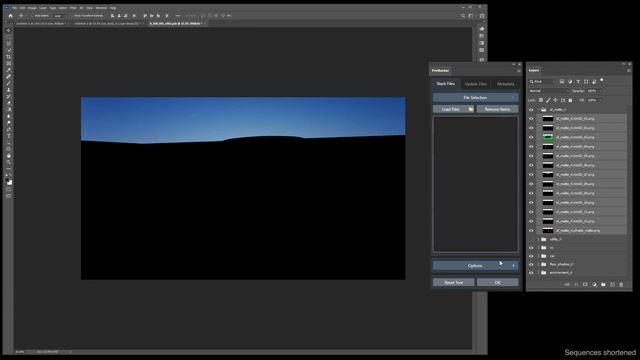Click the foreground color swatch
Image resolution: width=640 pixels, height=360 pixels.
tap(7, 180)
